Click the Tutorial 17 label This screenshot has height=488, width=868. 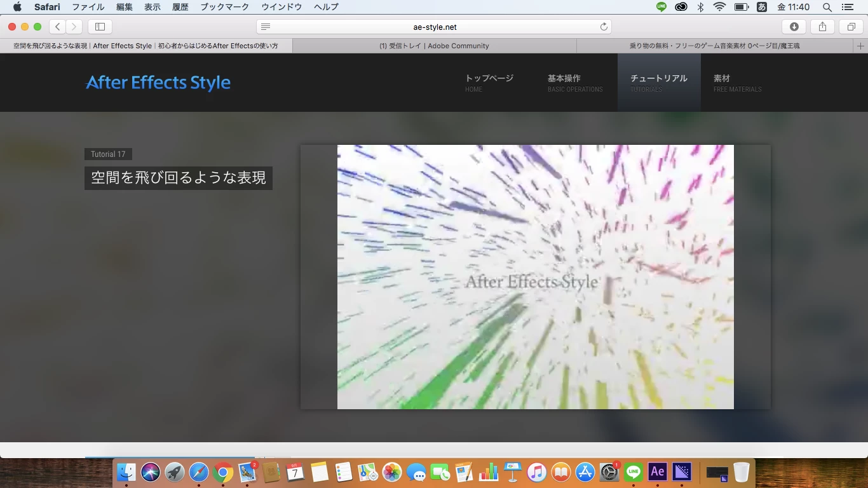point(108,154)
